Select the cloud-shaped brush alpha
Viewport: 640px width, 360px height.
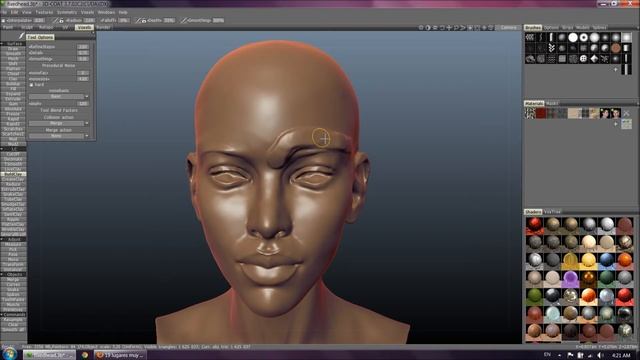tap(530, 59)
